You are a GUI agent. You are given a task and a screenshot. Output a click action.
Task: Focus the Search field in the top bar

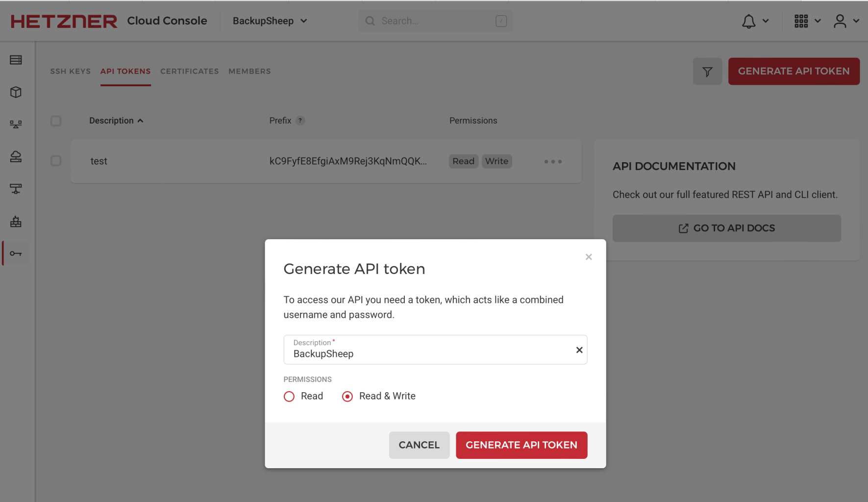(x=436, y=21)
